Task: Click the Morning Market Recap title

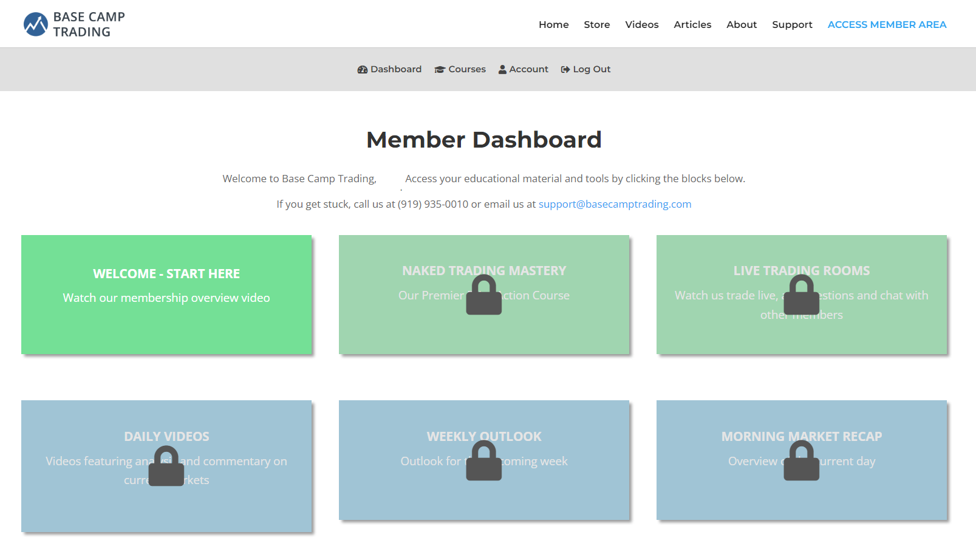Action: coord(802,437)
